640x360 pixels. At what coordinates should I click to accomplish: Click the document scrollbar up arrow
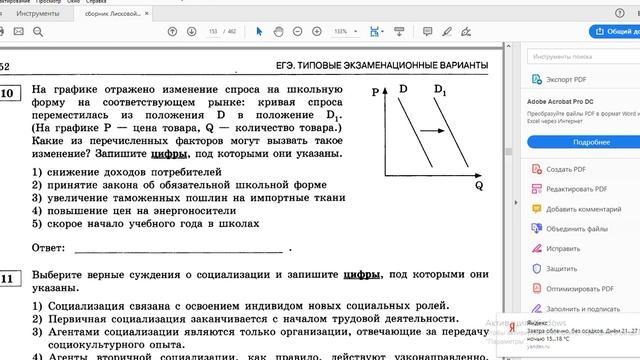508,46
